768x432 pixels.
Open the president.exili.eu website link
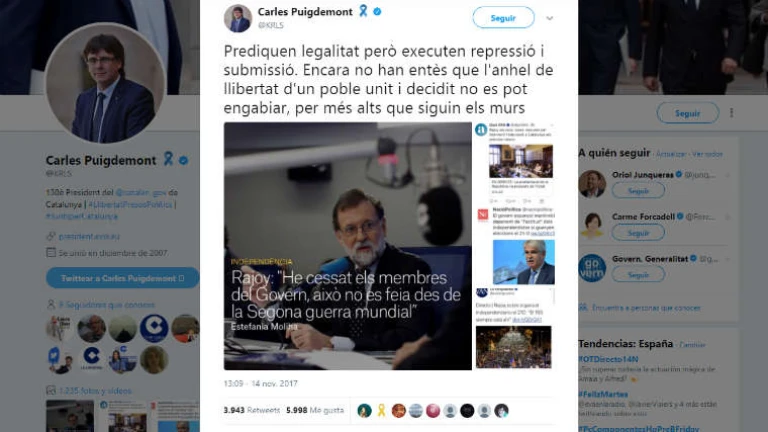coord(89,237)
